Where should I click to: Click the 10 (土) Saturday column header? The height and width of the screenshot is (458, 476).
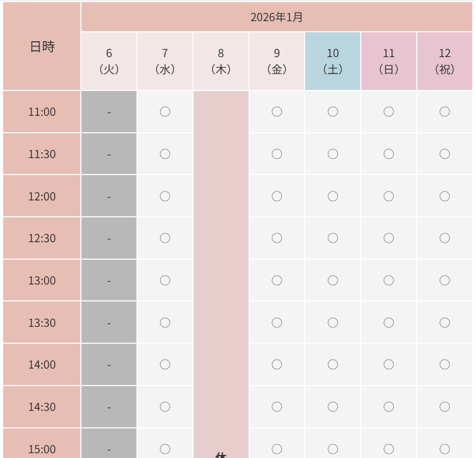tap(333, 61)
